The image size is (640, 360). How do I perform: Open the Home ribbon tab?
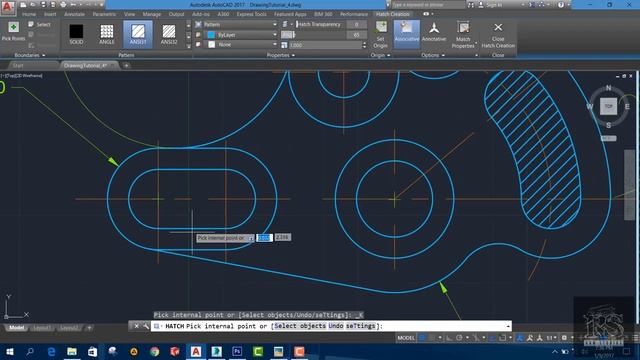pos(29,14)
